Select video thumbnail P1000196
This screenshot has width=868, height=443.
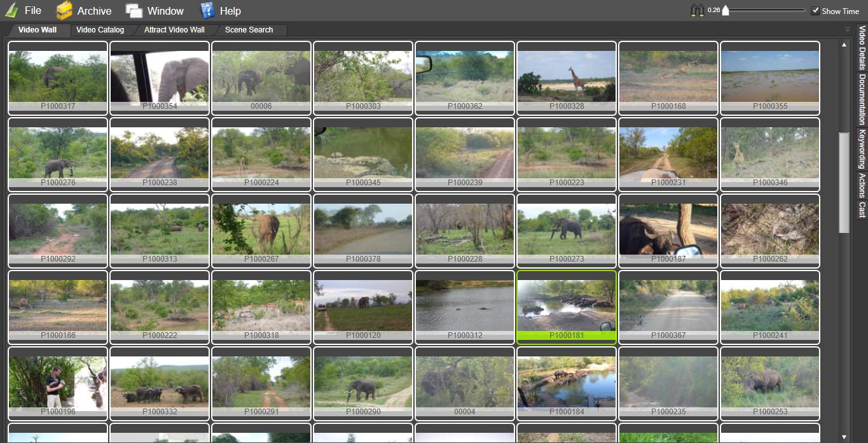[58, 384]
